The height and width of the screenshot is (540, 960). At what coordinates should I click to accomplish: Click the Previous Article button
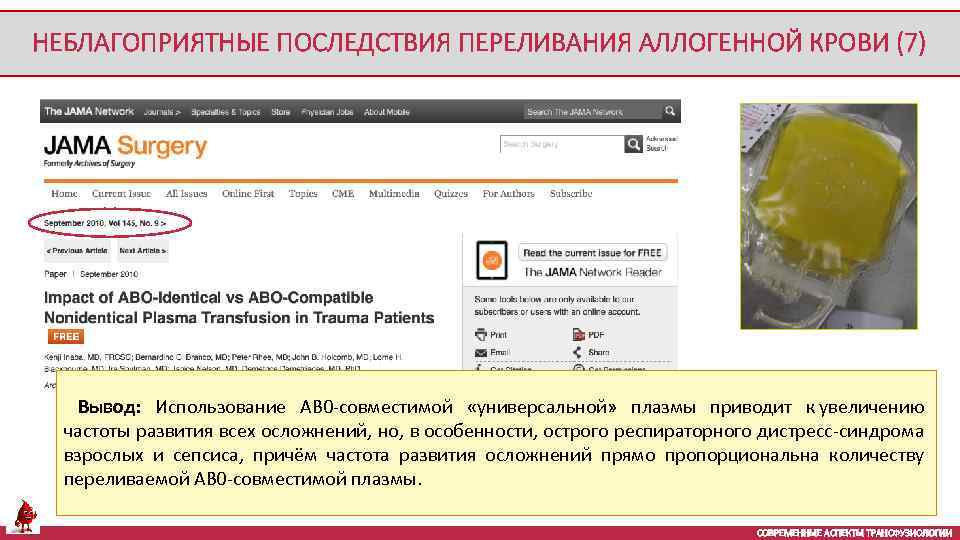77,250
